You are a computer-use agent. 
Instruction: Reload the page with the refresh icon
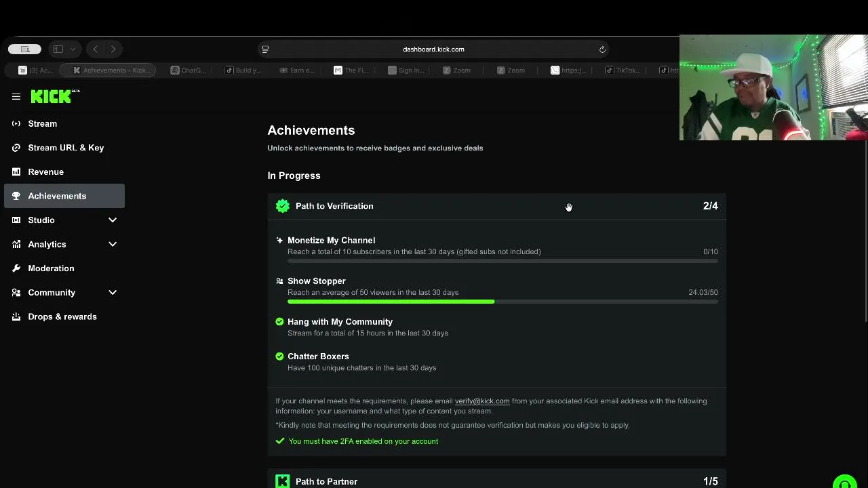(x=602, y=49)
